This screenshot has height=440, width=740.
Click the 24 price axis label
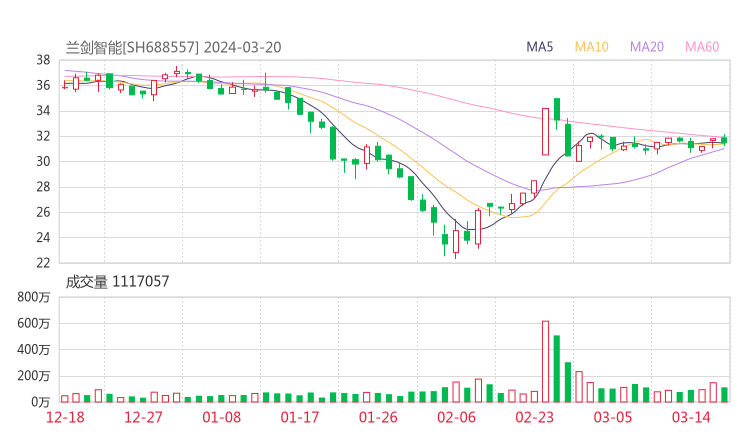[x=43, y=237]
